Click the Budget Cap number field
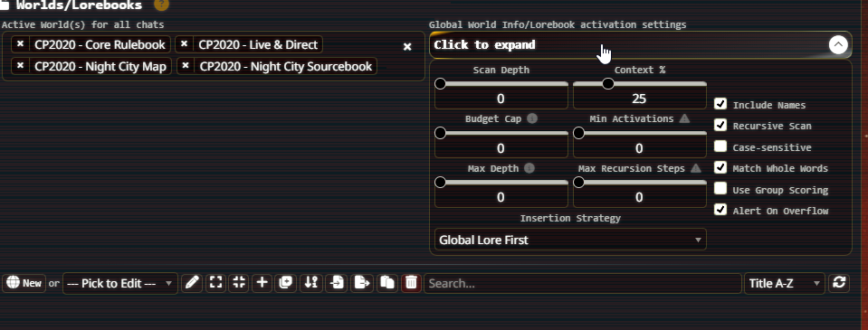The height and width of the screenshot is (330, 868). click(x=501, y=148)
